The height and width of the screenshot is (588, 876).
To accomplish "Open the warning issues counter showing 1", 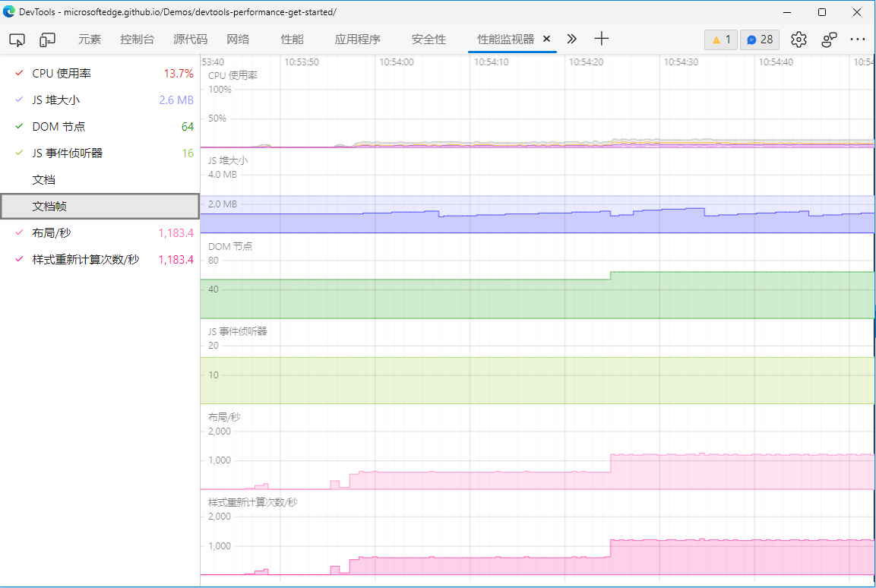I will pyautogui.click(x=721, y=40).
